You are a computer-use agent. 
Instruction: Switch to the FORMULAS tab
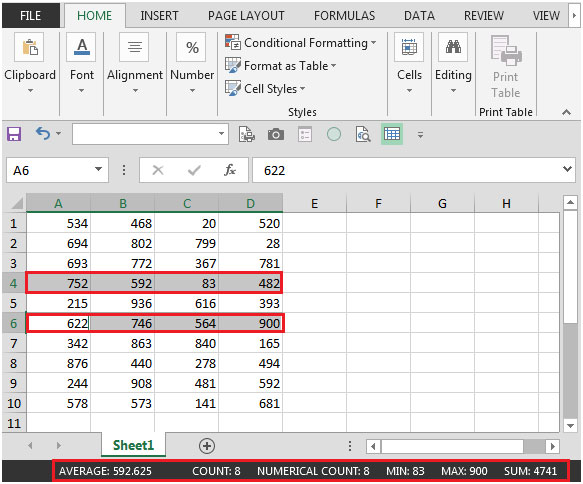pyautogui.click(x=344, y=16)
